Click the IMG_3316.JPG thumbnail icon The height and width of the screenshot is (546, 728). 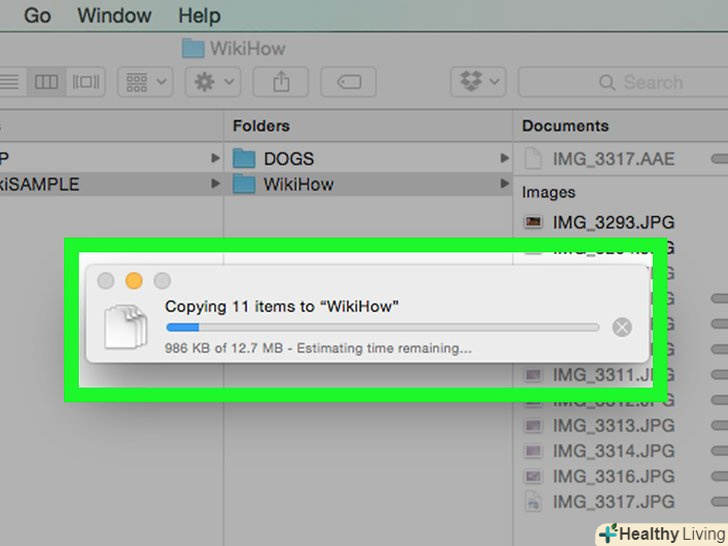tap(533, 476)
